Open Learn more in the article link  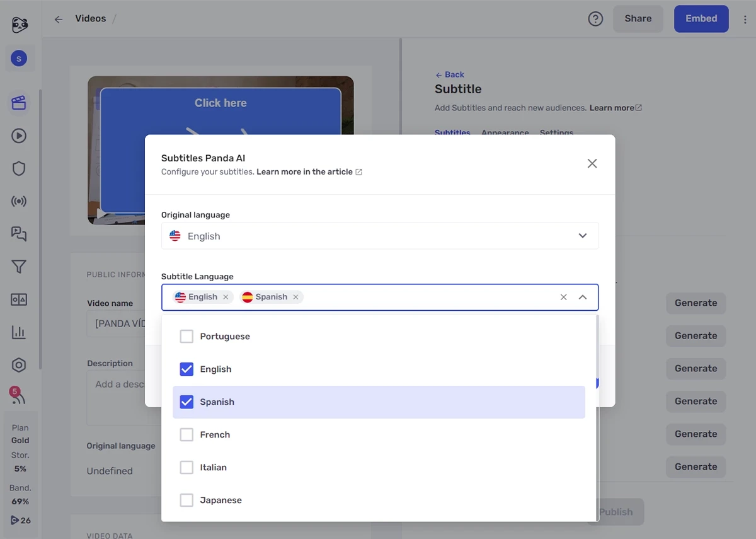(x=309, y=171)
